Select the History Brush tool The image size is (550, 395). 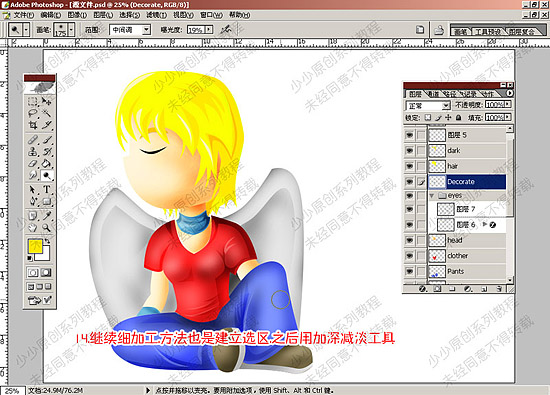47,152
